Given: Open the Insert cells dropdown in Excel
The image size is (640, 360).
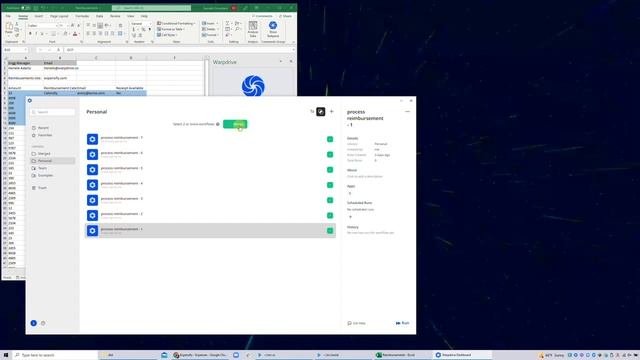Looking at the screenshot, I should coord(209,24).
